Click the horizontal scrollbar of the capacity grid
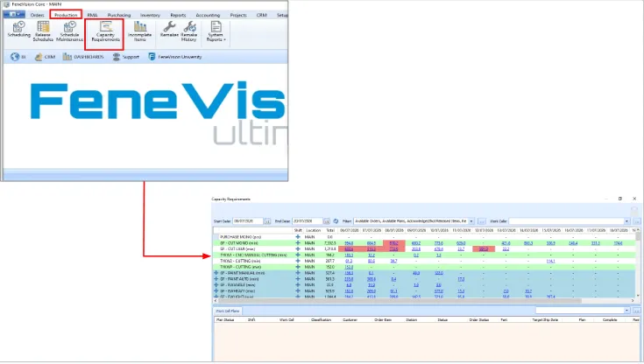 point(400,301)
